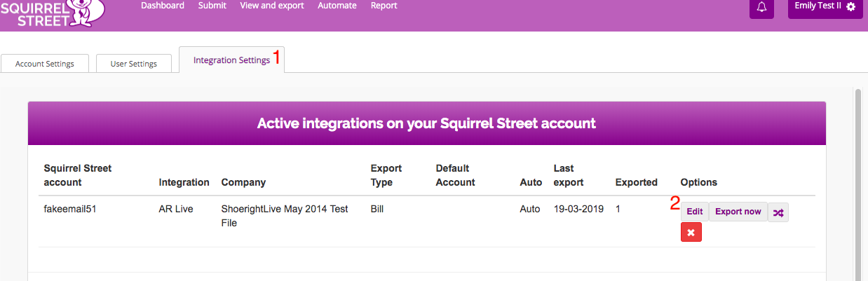Click the Export Type column header
Image resolution: width=868 pixels, height=281 pixels.
(x=386, y=175)
